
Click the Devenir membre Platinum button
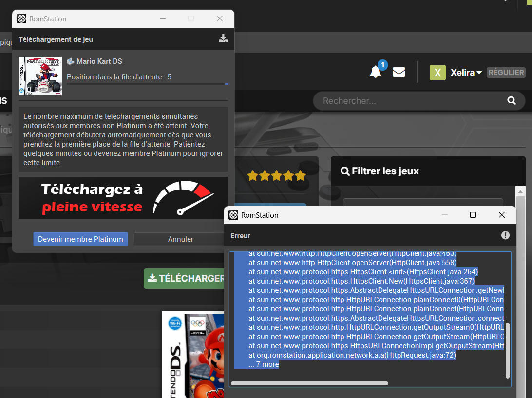click(x=80, y=239)
